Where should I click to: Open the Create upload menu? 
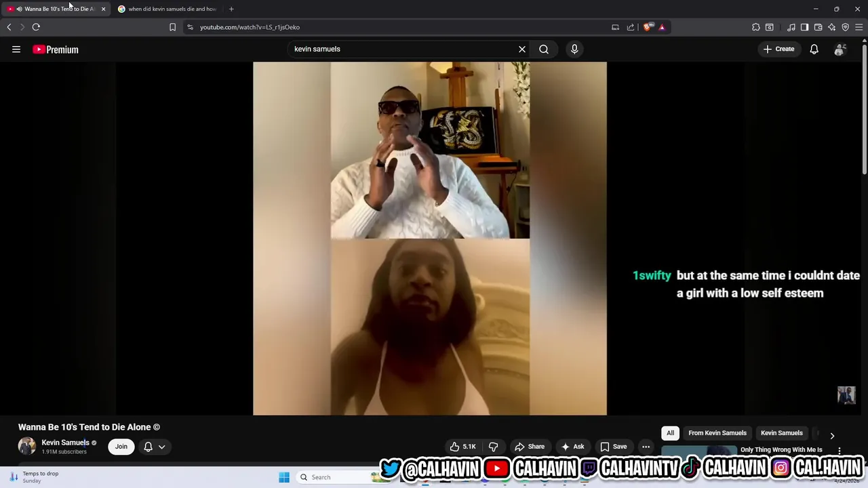[778, 49]
